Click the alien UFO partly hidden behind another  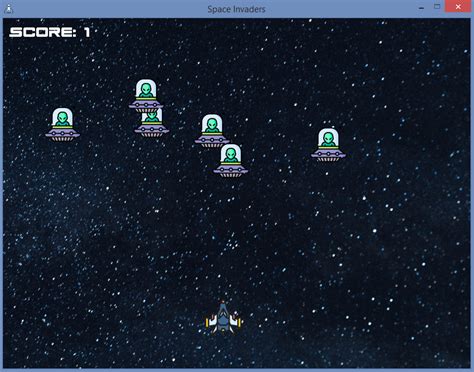152,123
